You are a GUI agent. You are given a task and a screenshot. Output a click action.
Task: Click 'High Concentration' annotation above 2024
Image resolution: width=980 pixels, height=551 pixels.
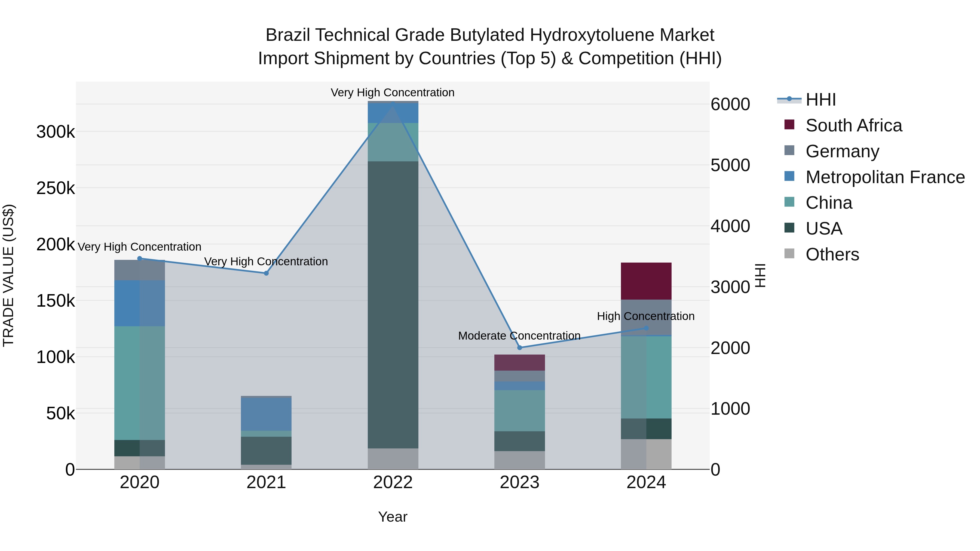(x=646, y=316)
